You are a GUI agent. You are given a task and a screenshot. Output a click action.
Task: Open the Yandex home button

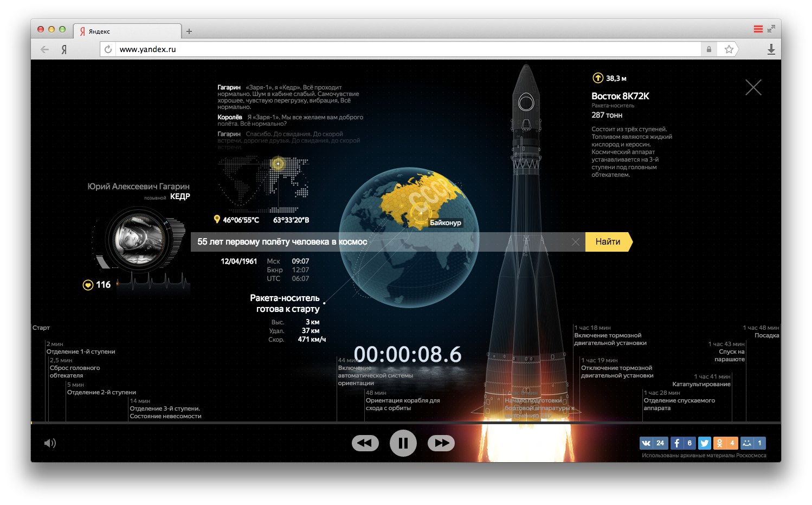64,49
